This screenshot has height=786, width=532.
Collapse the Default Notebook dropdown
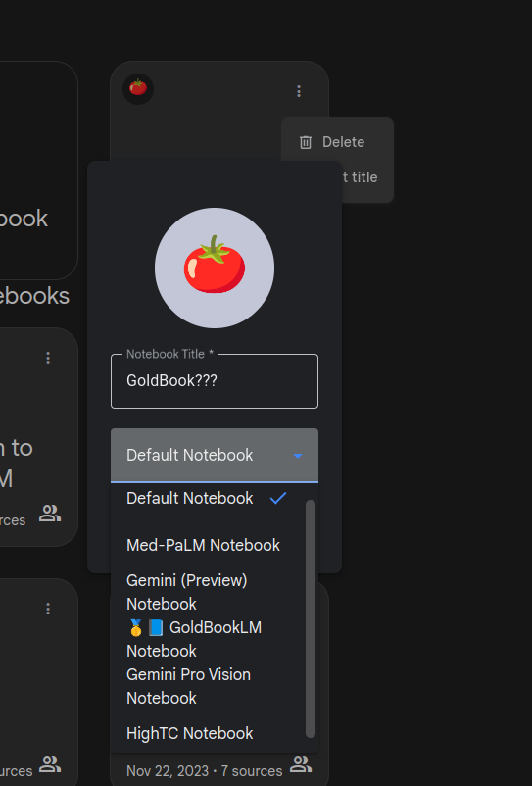point(215,455)
